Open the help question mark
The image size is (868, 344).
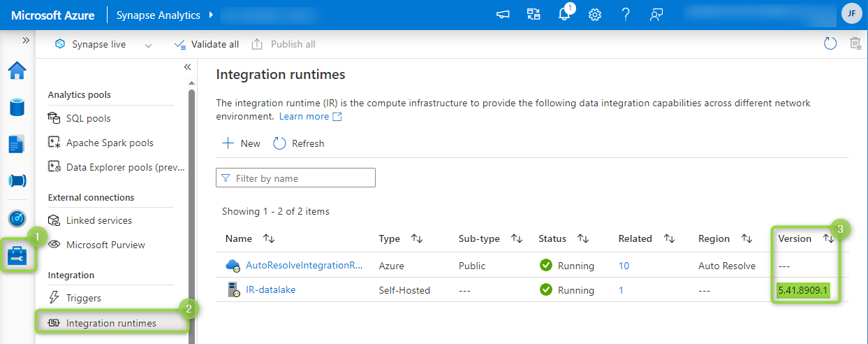pos(626,15)
